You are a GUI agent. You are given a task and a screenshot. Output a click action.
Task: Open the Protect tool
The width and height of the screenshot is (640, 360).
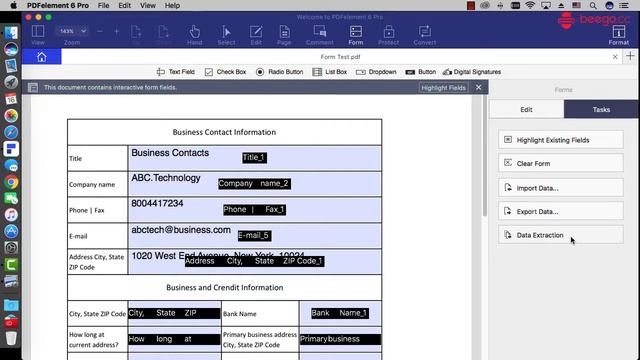[x=388, y=35]
